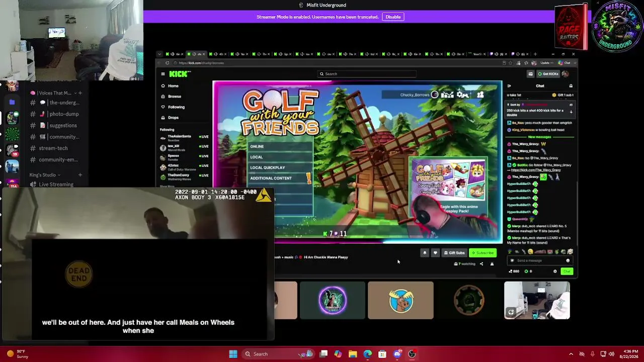This screenshot has height=362, width=644.
Task: Focus the Kick search field
Action: [367, 74]
